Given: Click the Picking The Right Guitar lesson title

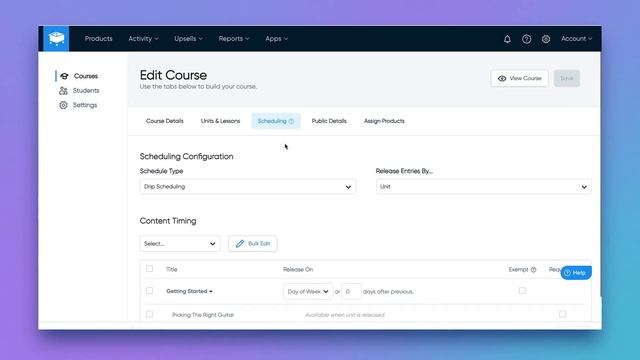Looking at the screenshot, I should (203, 315).
